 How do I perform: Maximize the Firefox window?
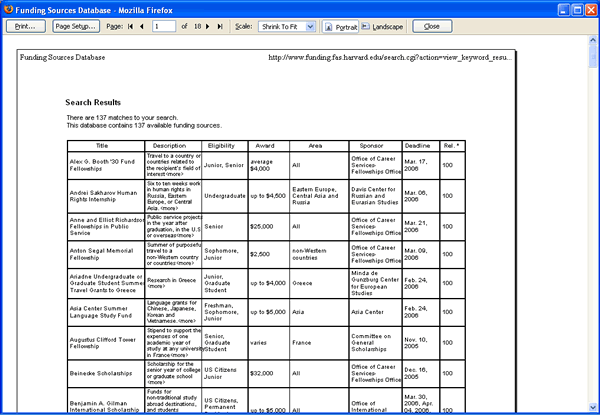pyautogui.click(x=577, y=10)
